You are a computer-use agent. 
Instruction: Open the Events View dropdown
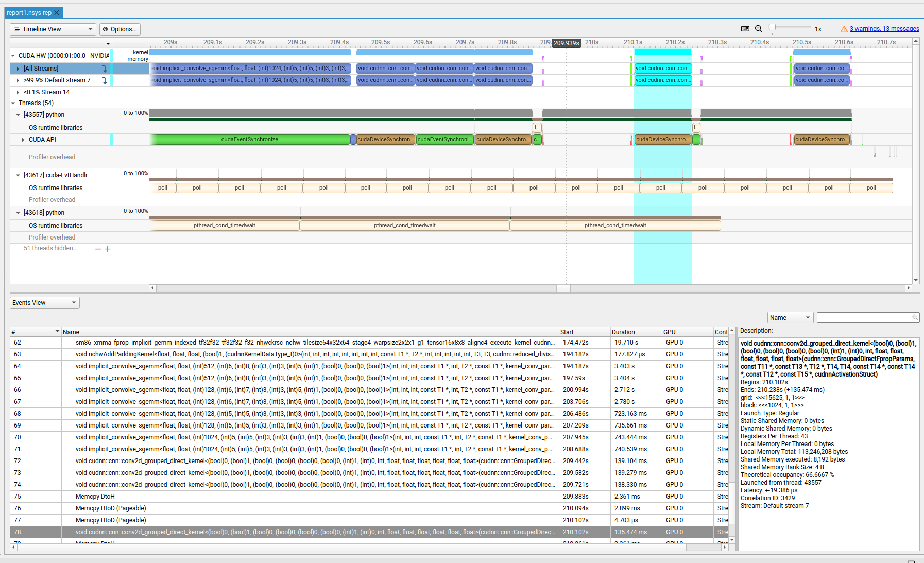point(44,303)
